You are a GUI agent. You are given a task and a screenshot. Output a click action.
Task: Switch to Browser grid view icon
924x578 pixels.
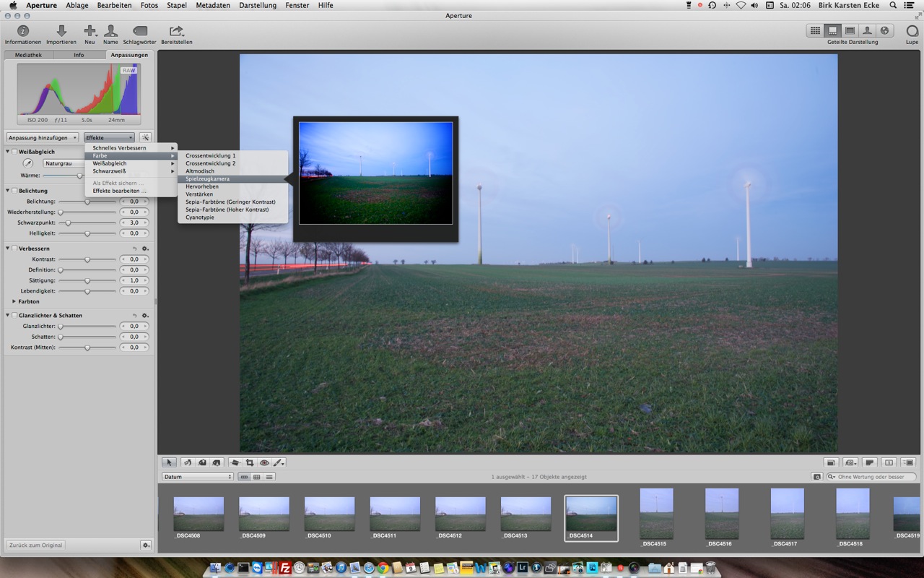coord(815,30)
